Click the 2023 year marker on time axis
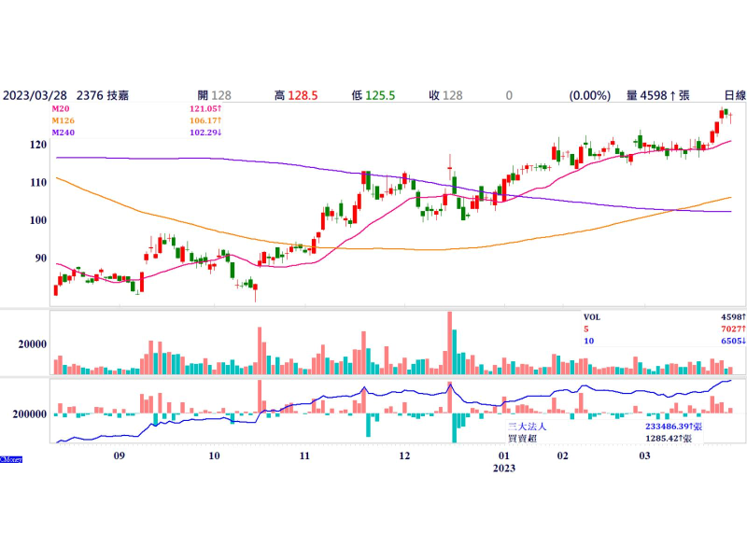The width and height of the screenshot is (747, 560). click(504, 468)
